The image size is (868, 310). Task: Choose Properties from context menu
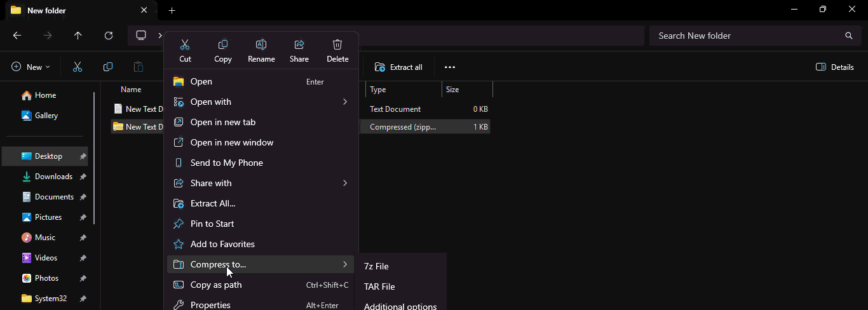261,304
